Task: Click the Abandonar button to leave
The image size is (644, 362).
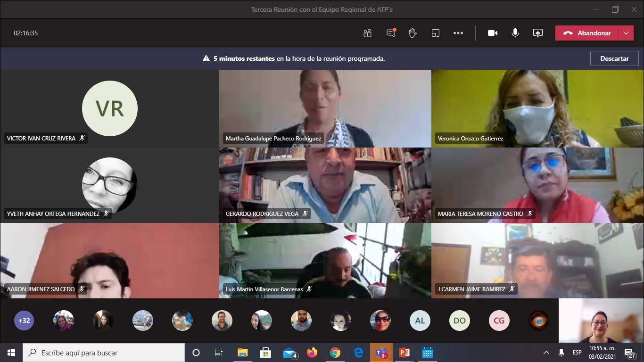Action: pos(587,33)
